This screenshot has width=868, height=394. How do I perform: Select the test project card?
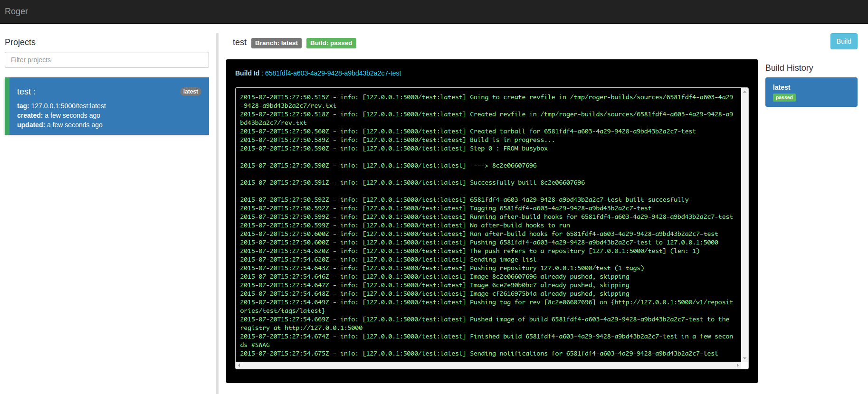click(x=107, y=106)
